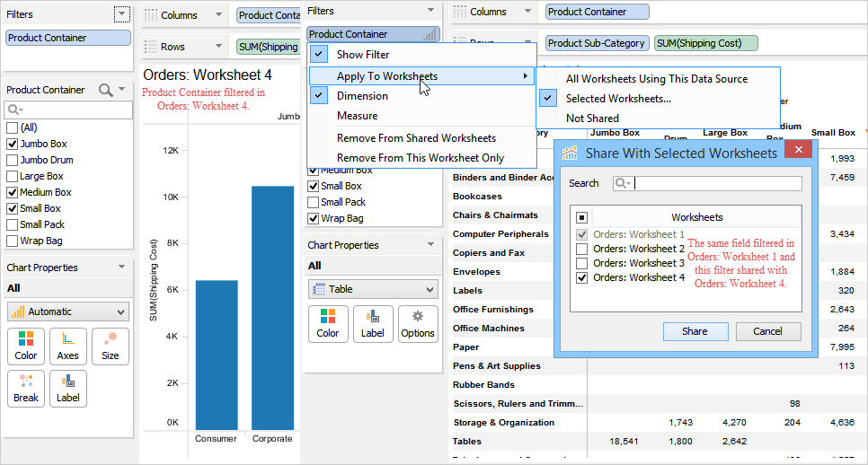Click the Product Container filter search box
The height and width of the screenshot is (465, 868).
click(x=68, y=110)
